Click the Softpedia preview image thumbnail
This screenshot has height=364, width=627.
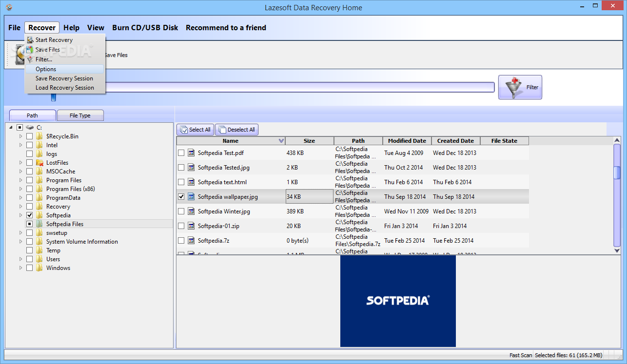coord(398,301)
